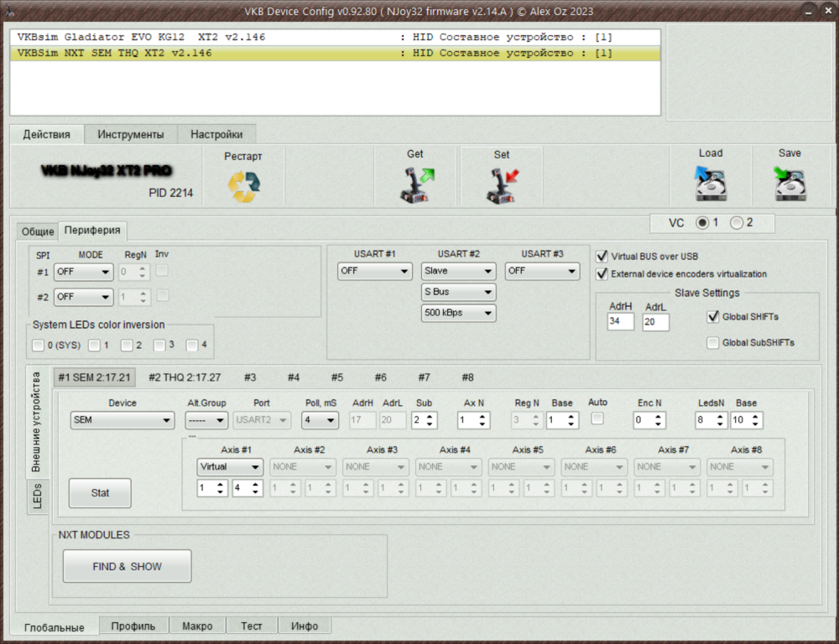839x644 pixels.
Task: Minimize the VKB Device Config window
Action: [x=805, y=10]
